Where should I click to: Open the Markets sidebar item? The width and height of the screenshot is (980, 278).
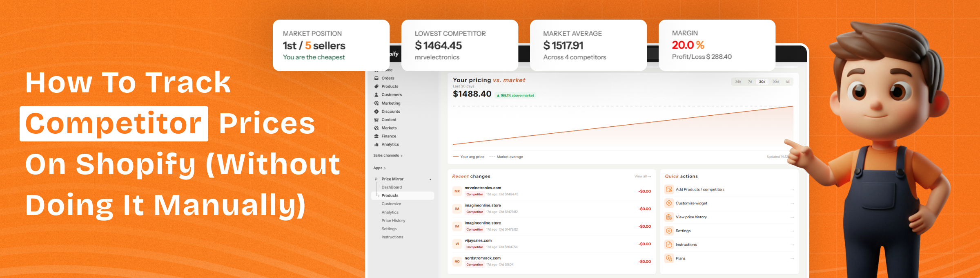pos(389,128)
